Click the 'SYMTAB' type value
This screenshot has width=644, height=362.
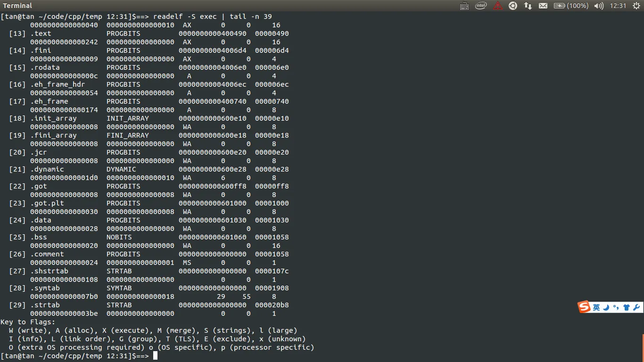pos(119,288)
